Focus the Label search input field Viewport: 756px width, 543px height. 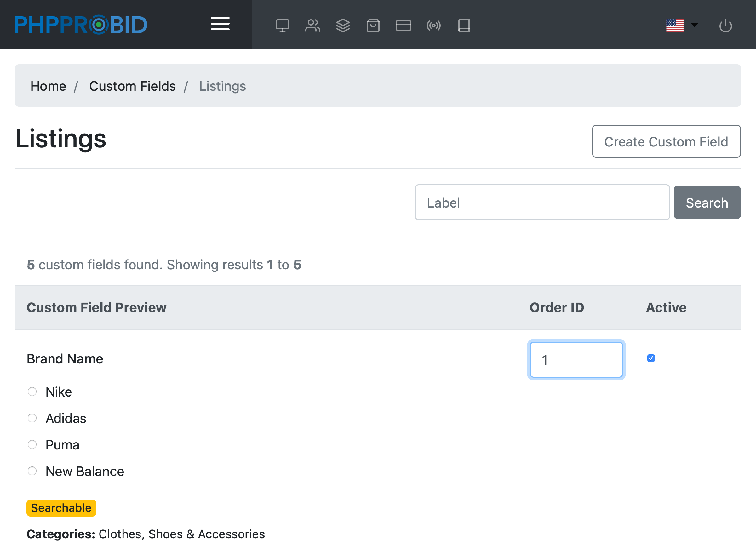tap(542, 202)
